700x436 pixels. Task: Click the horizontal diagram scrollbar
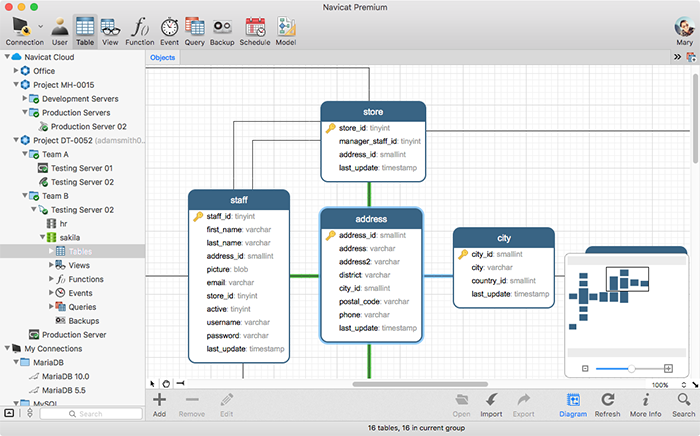click(420, 384)
